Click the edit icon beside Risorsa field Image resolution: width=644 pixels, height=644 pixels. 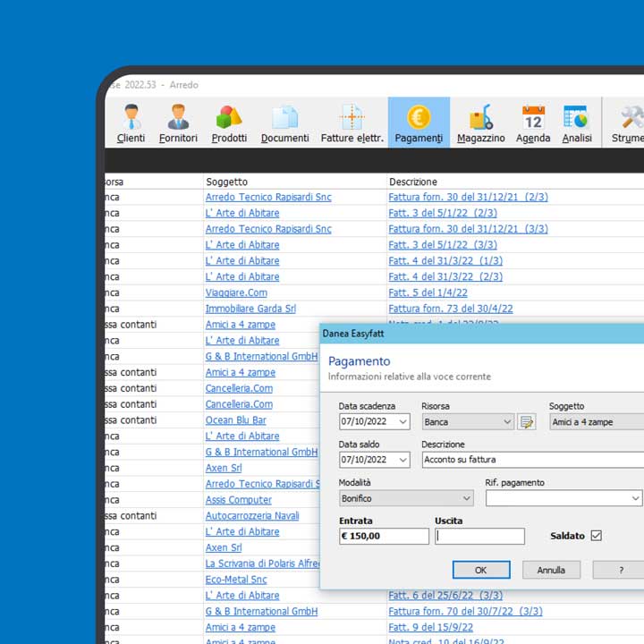526,422
